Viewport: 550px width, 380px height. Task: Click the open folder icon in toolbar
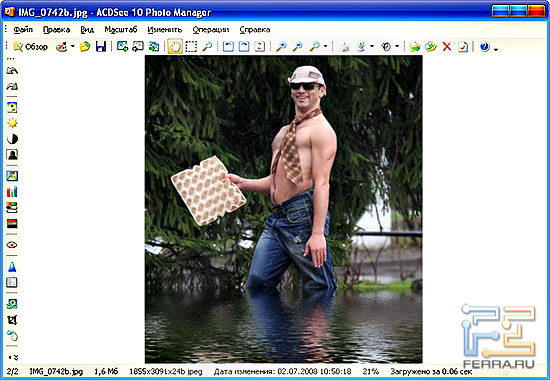point(85,47)
